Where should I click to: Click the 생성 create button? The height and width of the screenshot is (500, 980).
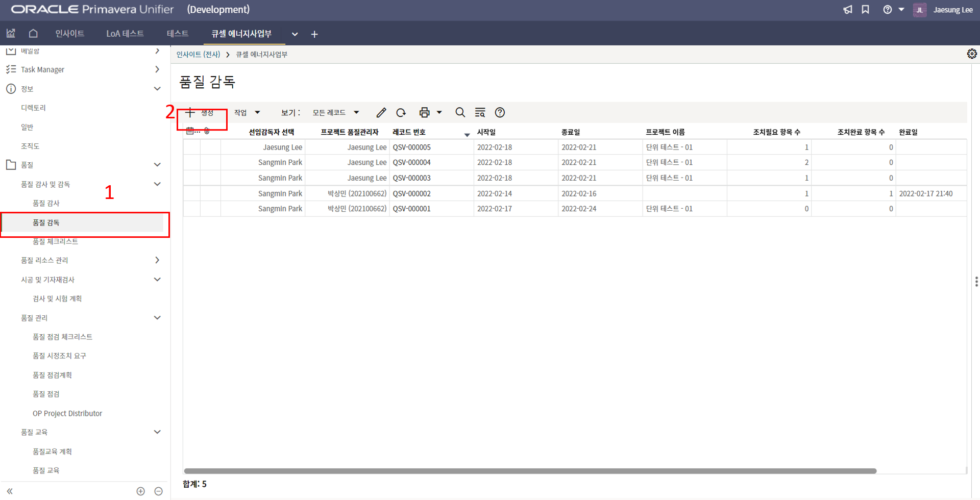201,113
